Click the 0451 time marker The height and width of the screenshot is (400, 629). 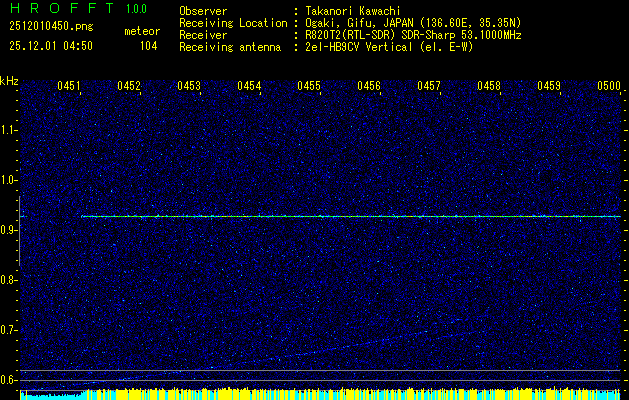(69, 87)
